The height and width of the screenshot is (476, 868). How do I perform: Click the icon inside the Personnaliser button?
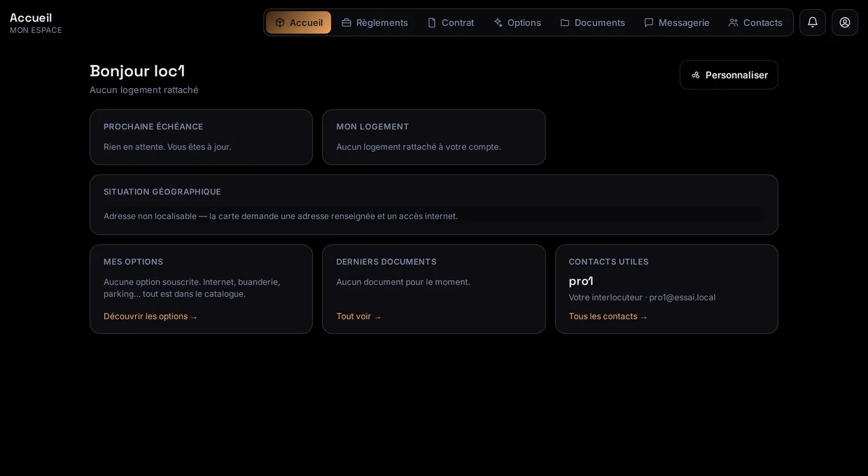696,75
